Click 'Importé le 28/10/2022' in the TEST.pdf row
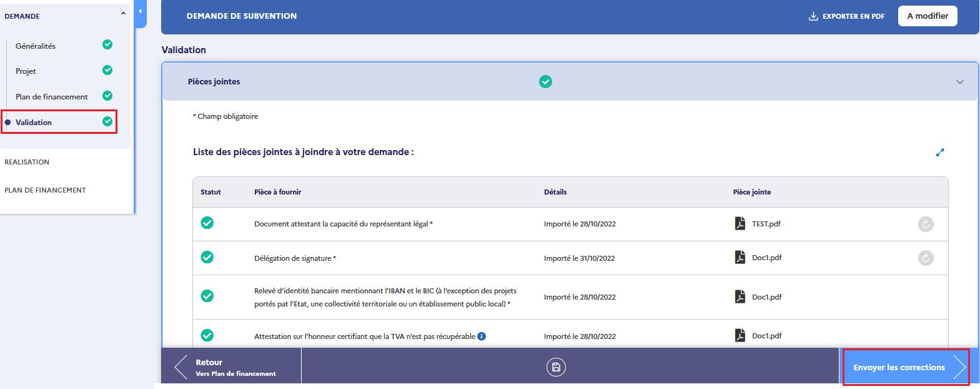Viewport: 980px width, 389px height. point(580,224)
